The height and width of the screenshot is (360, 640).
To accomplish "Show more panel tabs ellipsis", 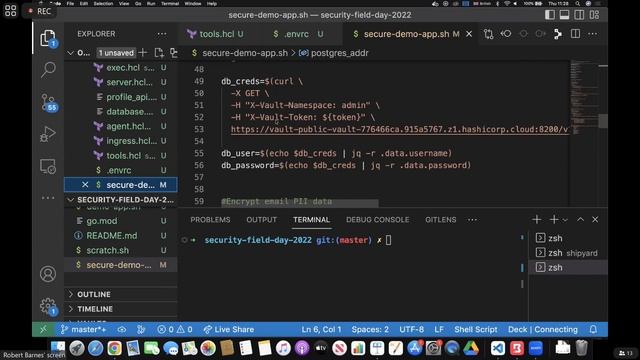I will point(472,220).
